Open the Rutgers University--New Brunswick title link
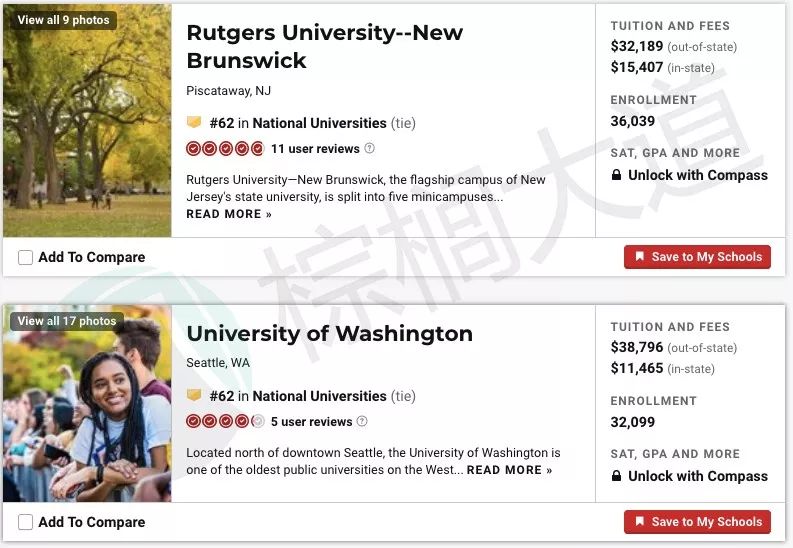This screenshot has height=548, width=793. click(325, 47)
